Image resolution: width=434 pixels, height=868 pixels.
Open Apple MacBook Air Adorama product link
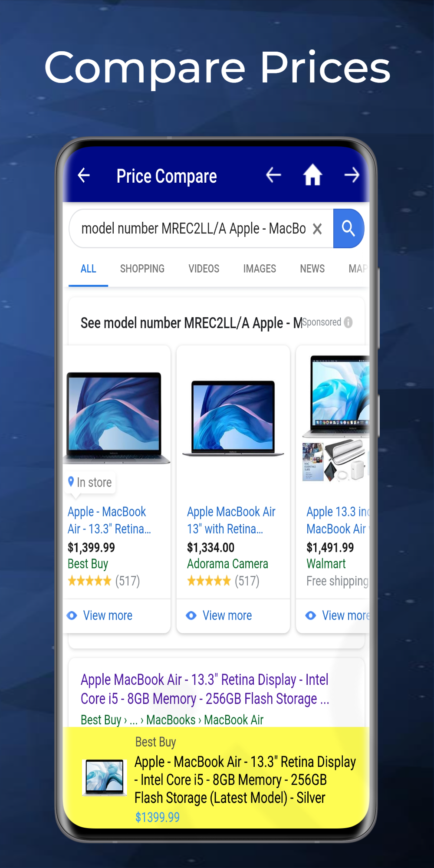pos(231,520)
